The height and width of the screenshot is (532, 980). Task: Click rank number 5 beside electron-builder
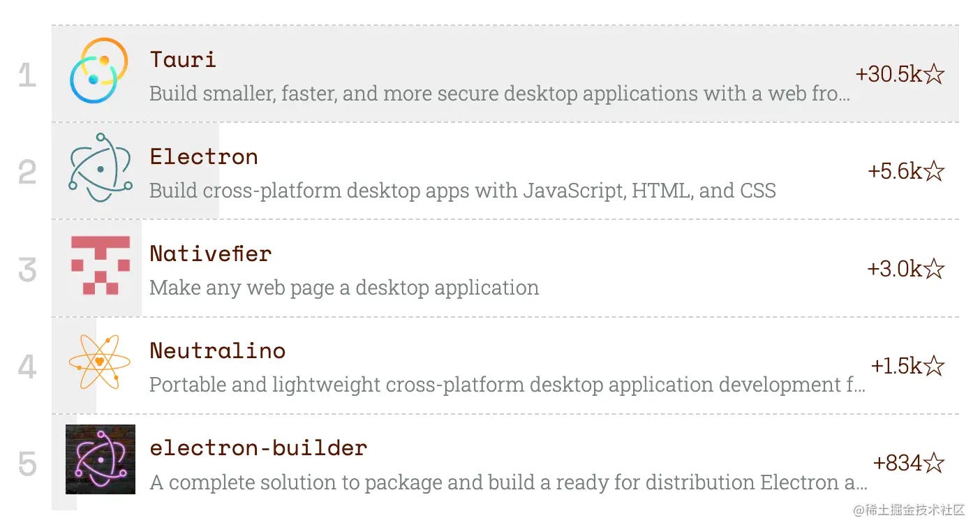click(x=27, y=464)
